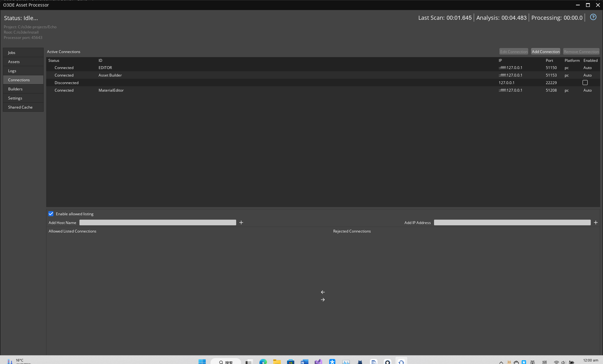Click the plus icon beside Add IP Address
Screen dimensions: 603x364
click(x=595, y=222)
